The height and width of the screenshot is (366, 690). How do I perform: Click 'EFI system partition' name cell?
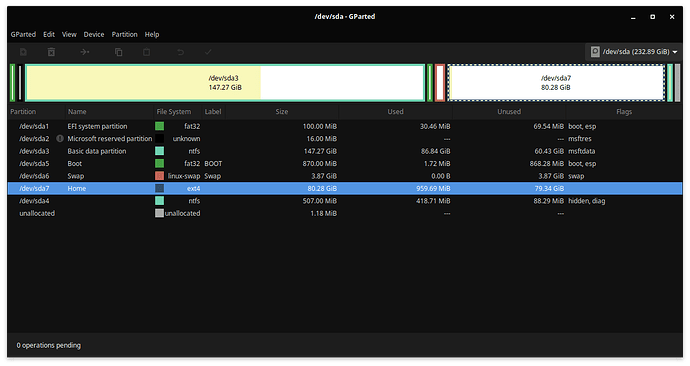pos(97,126)
